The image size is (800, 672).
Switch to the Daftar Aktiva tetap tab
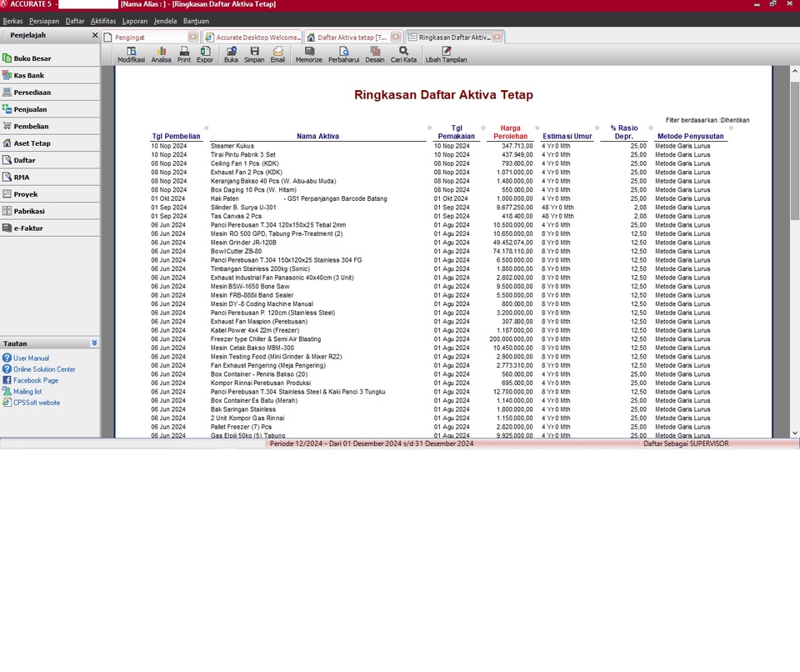pyautogui.click(x=350, y=37)
